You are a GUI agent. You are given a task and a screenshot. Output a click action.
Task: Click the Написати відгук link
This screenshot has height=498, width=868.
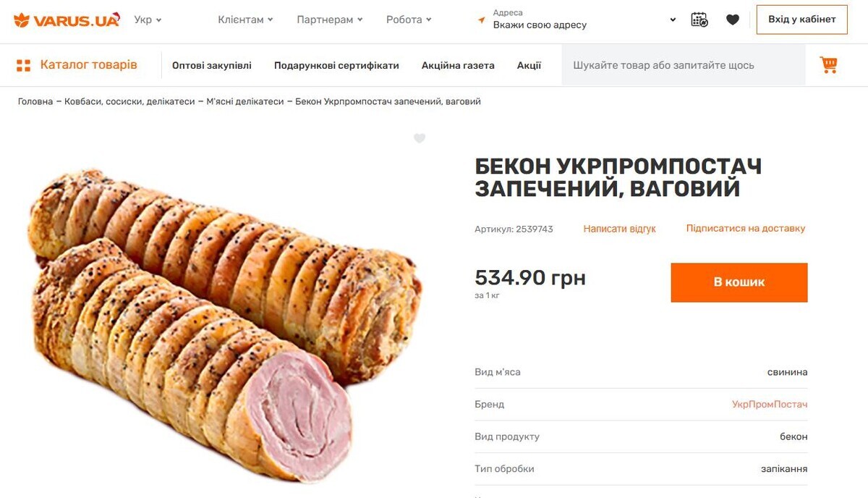tap(619, 229)
